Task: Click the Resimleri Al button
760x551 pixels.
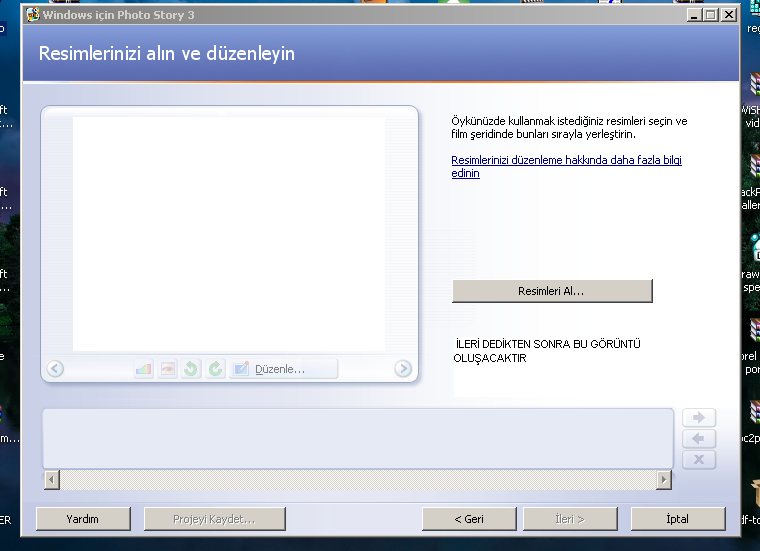Action: pyautogui.click(x=552, y=291)
